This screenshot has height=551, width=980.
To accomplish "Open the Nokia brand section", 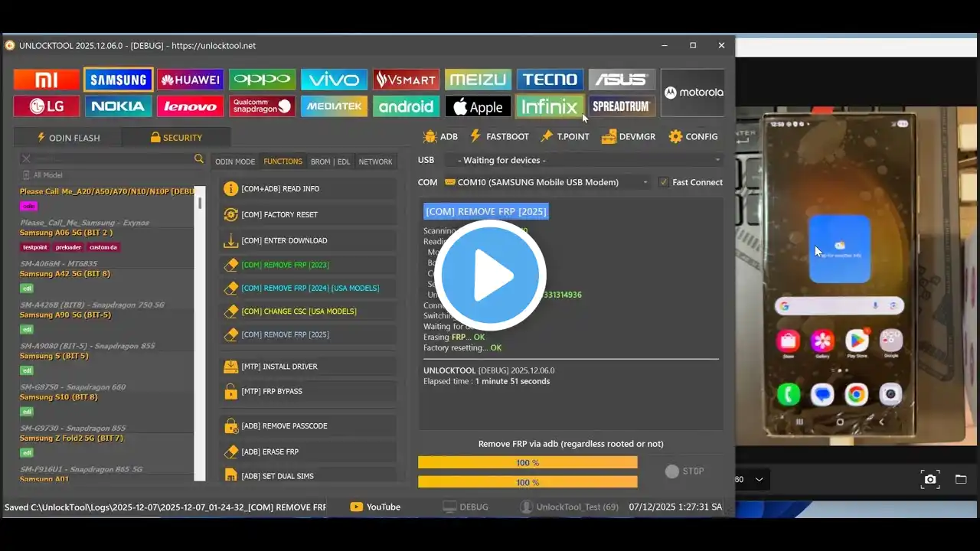I will pos(119,106).
